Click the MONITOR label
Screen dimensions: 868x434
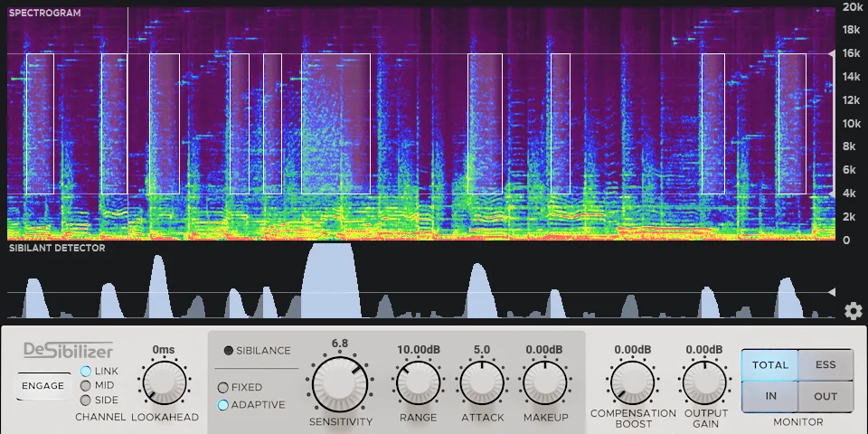(797, 422)
